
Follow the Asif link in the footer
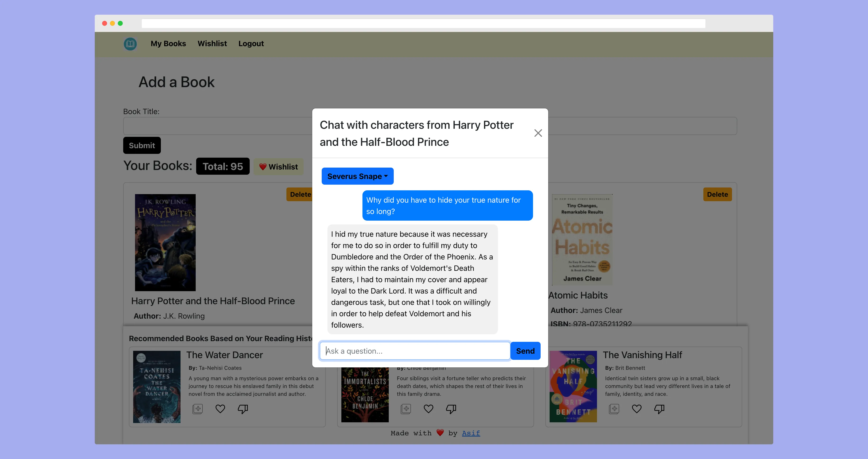[471, 433]
